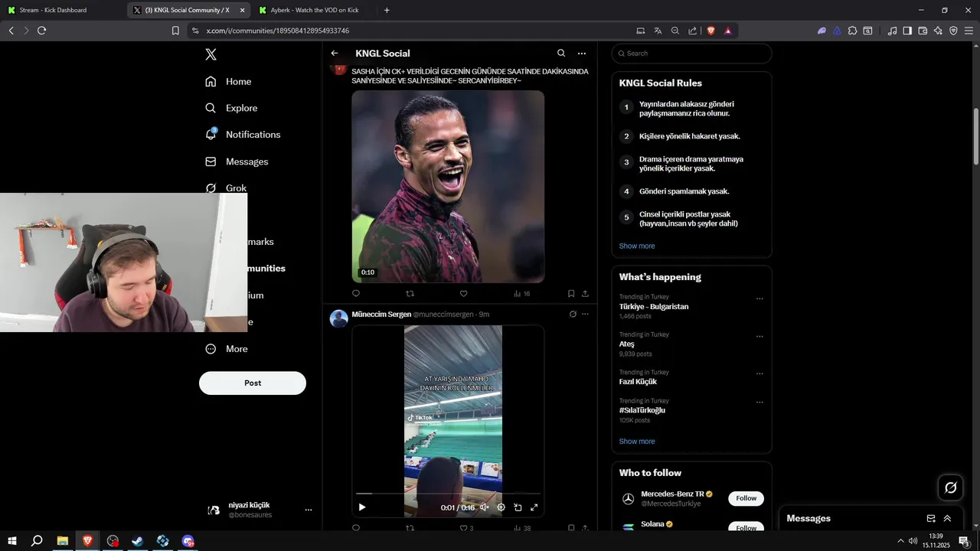Open options for Türkiye - Bulgaristan trend
This screenshot has width=980, height=551.
click(x=759, y=298)
